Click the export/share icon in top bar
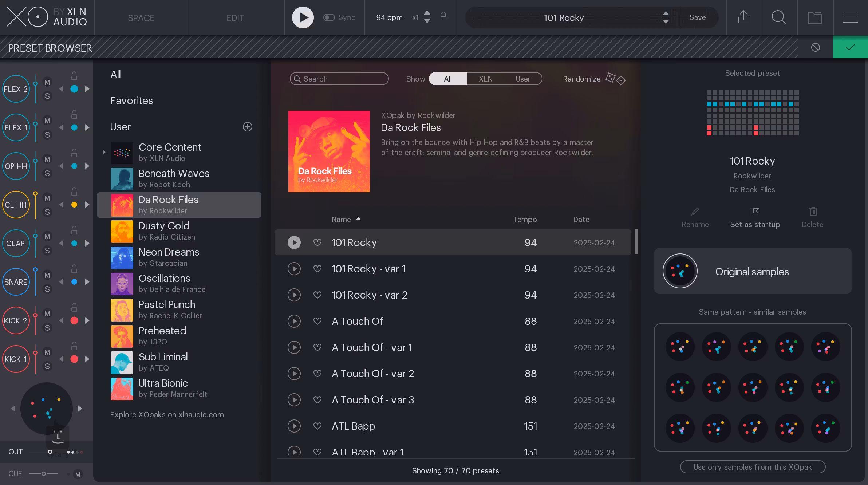868x485 pixels. (743, 17)
